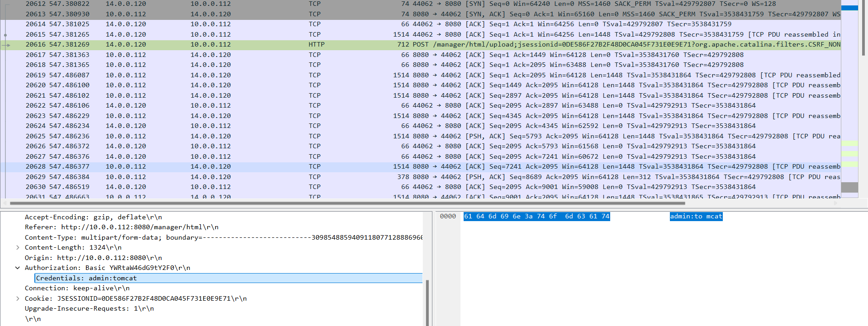
Task: Select packet number 20614 row
Action: click(421, 24)
